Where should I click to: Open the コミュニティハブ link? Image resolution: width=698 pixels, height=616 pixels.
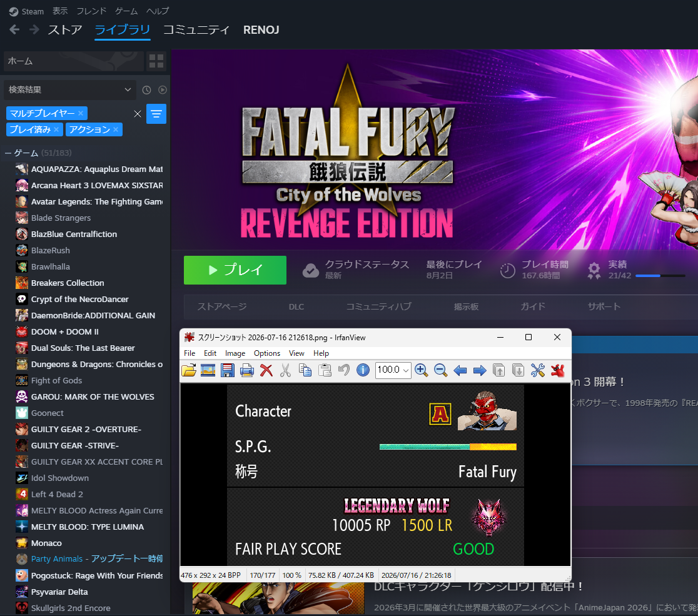pyautogui.click(x=379, y=306)
